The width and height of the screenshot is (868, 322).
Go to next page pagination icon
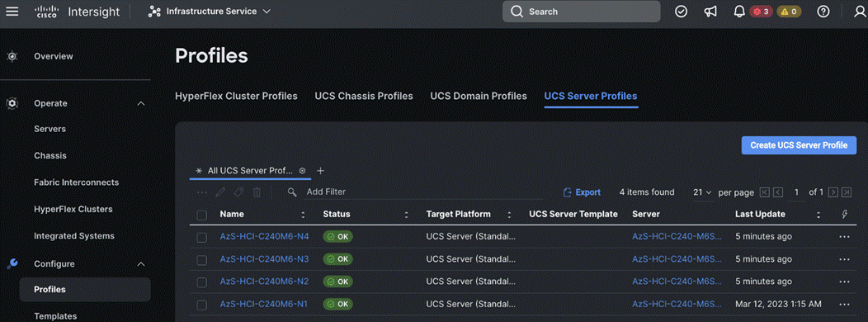[833, 192]
